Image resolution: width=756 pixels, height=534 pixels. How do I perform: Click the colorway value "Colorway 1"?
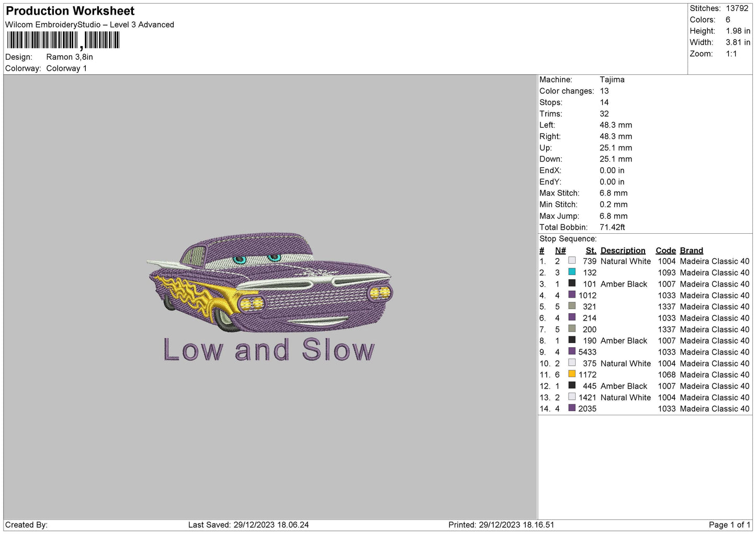66,69
